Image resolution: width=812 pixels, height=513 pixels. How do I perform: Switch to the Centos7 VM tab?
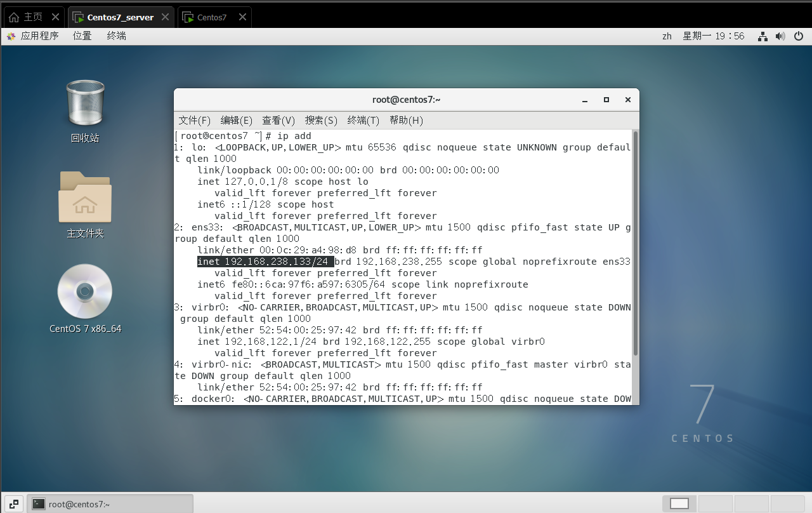coord(211,17)
